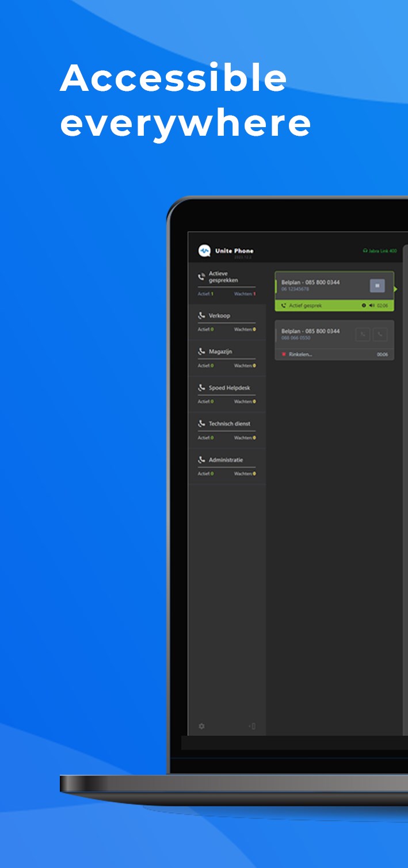This screenshot has height=868, width=408.
Task: Click Wachten: 0 under Spoed Helpdesk
Action: (245, 402)
